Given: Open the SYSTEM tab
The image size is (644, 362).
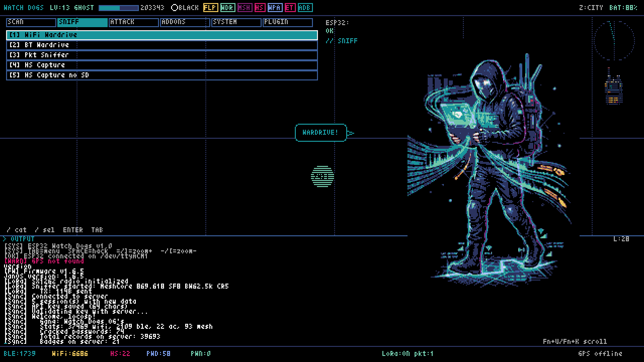Looking at the screenshot, I should pyautogui.click(x=236, y=22).
